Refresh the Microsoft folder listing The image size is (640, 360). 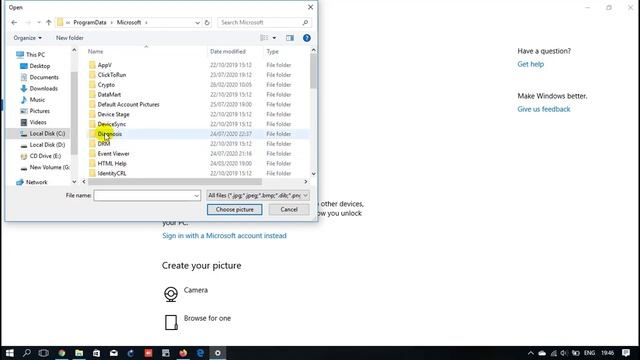click(x=207, y=22)
